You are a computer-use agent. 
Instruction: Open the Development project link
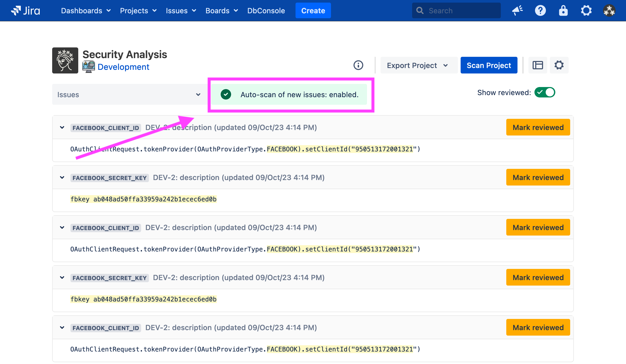(123, 67)
